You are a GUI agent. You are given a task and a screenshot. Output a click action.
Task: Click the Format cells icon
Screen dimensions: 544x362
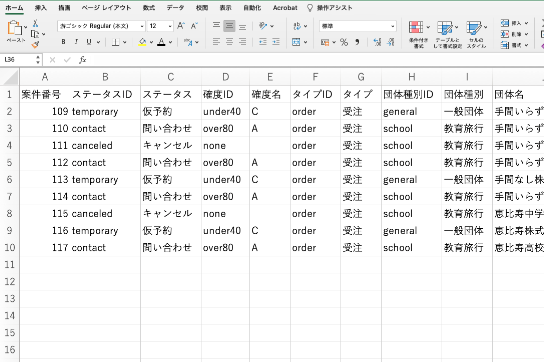click(x=505, y=45)
